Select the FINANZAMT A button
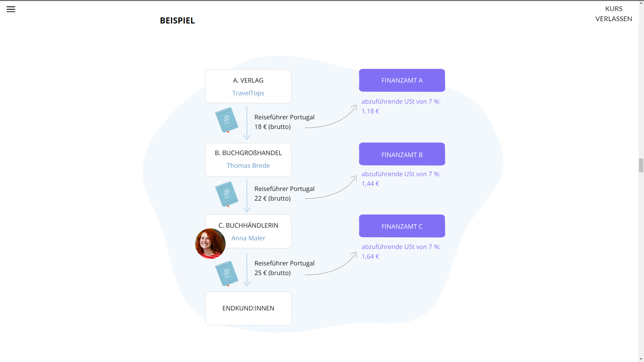This screenshot has height=362, width=644. (x=402, y=80)
